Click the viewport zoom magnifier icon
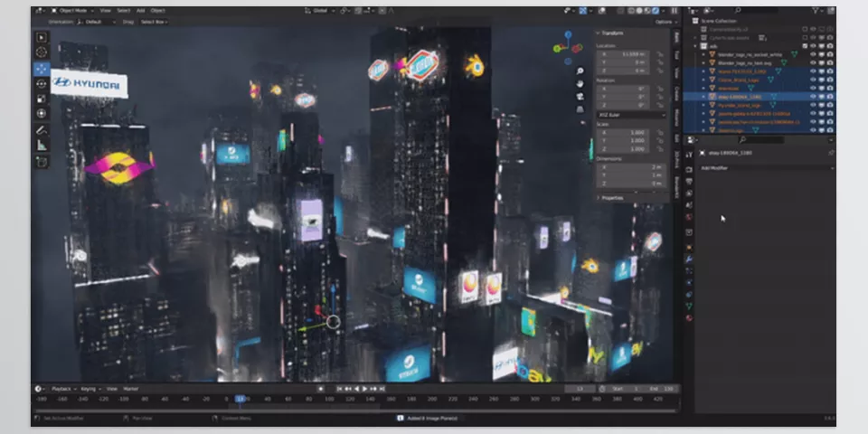 pyautogui.click(x=580, y=71)
